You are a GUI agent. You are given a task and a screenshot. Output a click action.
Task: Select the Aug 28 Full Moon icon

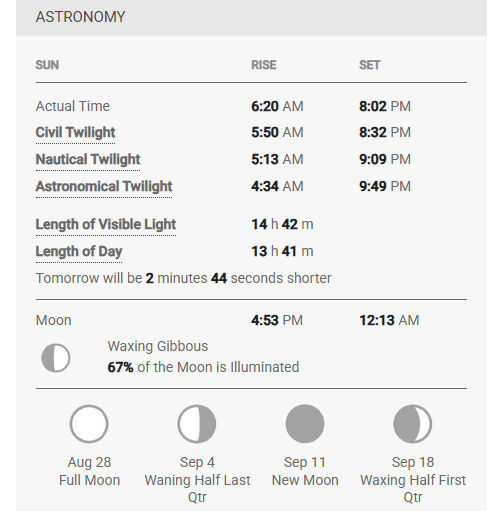coord(89,424)
